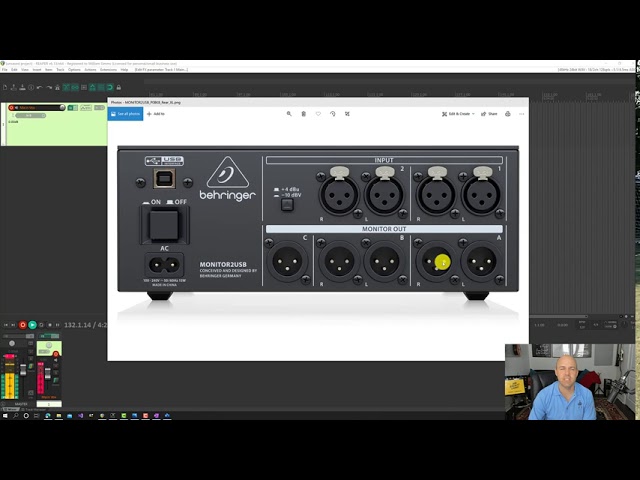Toggle snap toolbar button

(109, 87)
